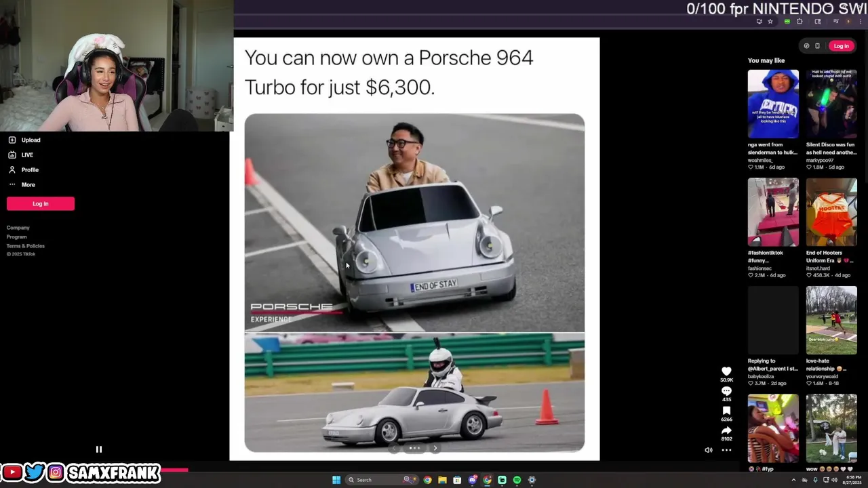Open the love-hate relationship video thumbnail
This screenshot has width=868, height=488.
[x=831, y=320]
